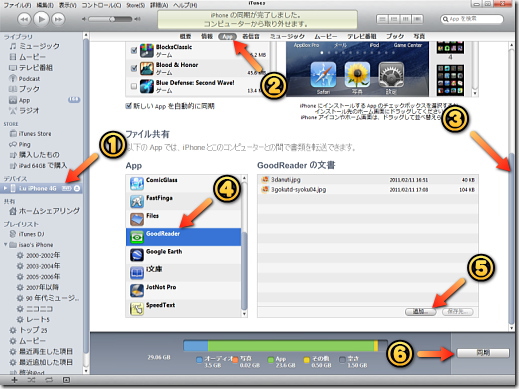The height and width of the screenshot is (389, 519).
Task: Click in the App search field
Action: click(471, 19)
